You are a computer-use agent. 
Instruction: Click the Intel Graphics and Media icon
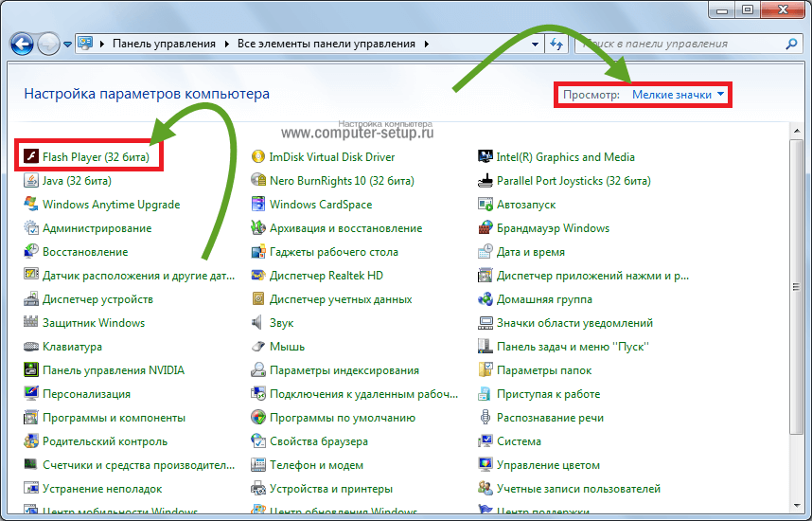coord(485,157)
